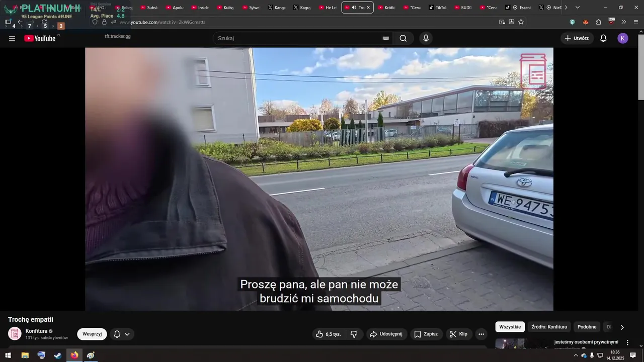The width and height of the screenshot is (644, 362).
Task: Open the teal round extension icon
Action: (x=572, y=22)
